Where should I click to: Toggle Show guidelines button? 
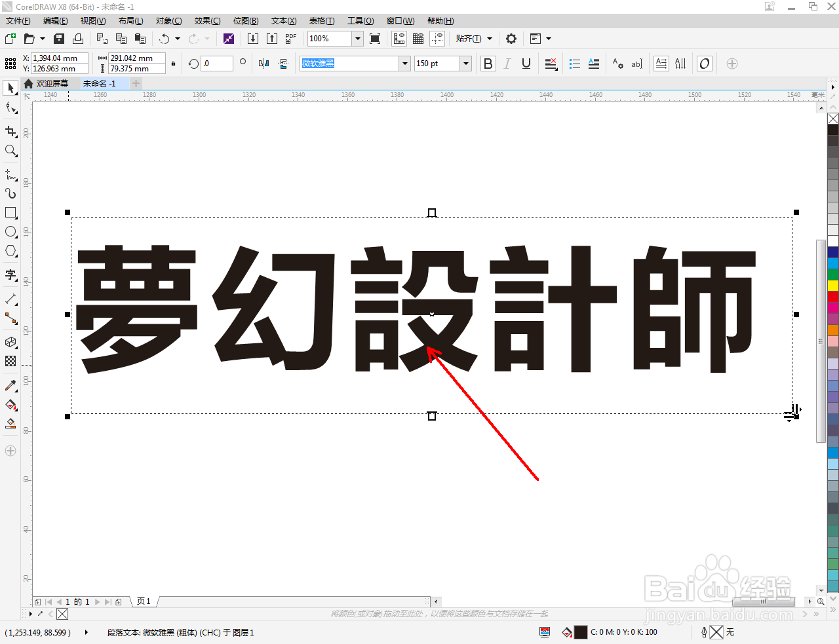click(437, 39)
